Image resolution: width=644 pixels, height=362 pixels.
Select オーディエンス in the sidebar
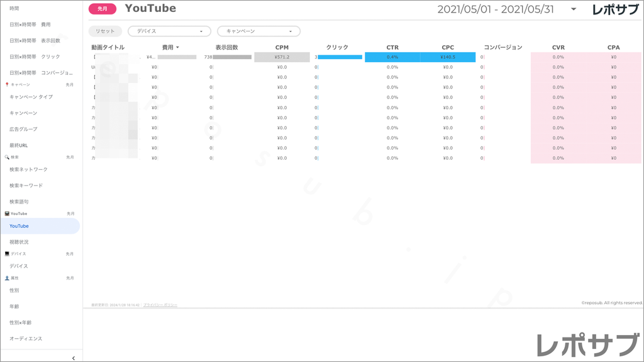(x=25, y=337)
